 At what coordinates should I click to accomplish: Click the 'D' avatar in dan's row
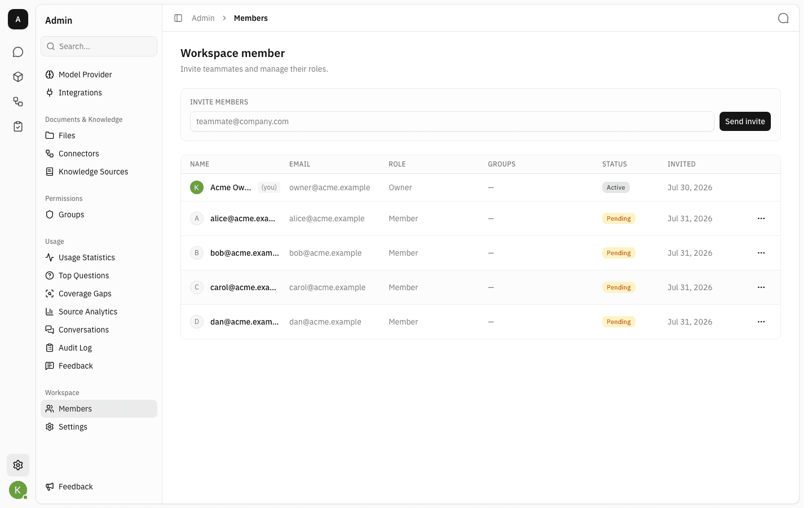pyautogui.click(x=197, y=322)
